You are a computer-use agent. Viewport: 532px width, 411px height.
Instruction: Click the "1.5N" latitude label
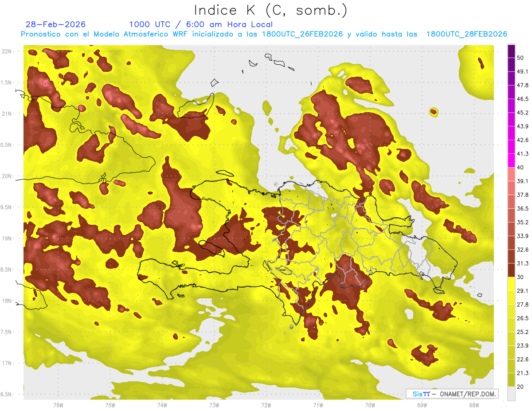[x=6, y=82]
